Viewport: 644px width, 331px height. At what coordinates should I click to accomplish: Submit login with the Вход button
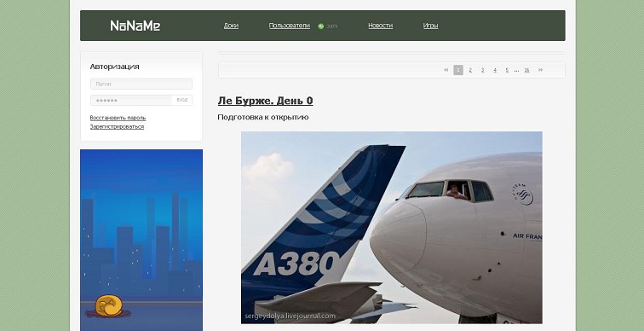coord(182,101)
